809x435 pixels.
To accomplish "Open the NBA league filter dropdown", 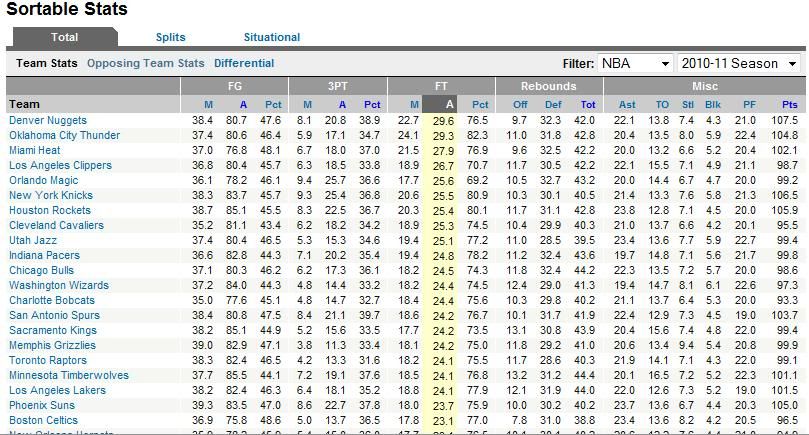I will coord(636,63).
